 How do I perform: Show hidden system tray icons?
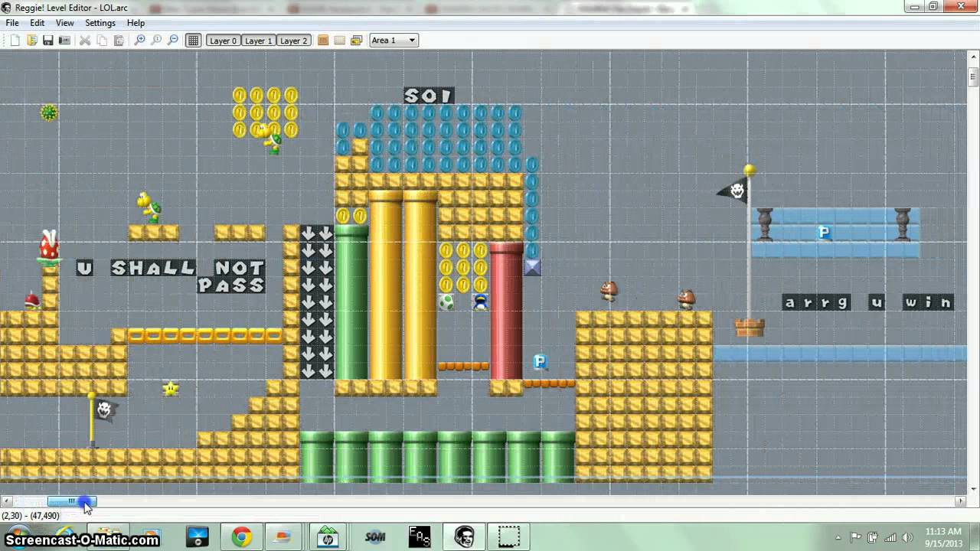click(838, 537)
